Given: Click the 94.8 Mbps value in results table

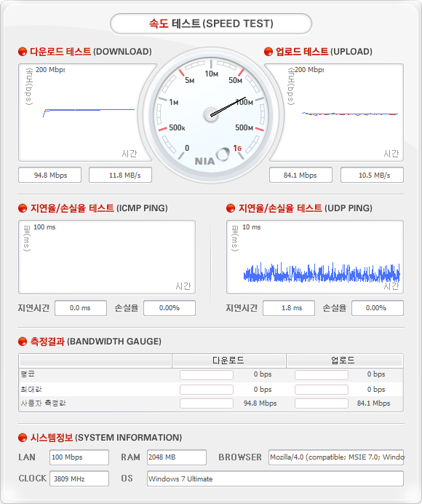Looking at the screenshot, I should pos(260,403).
